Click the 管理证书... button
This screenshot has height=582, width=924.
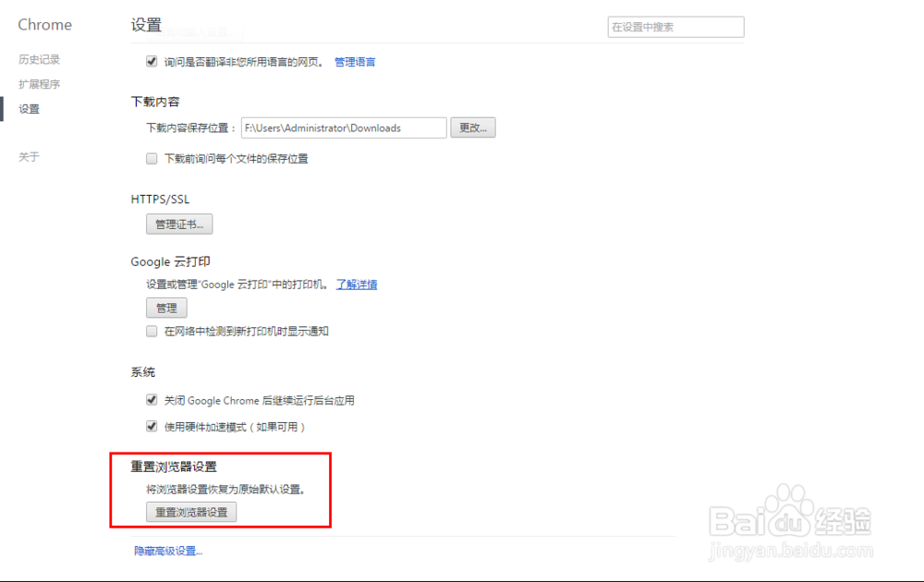coord(179,224)
